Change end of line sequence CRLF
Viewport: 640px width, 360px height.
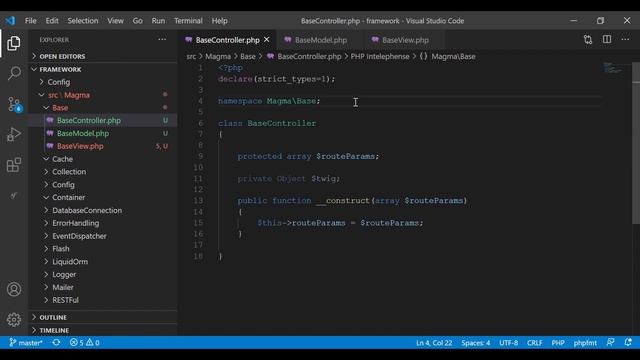coord(534,342)
